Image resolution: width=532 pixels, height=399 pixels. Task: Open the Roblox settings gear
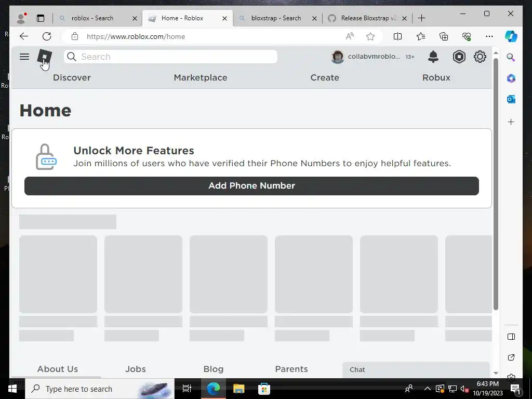click(480, 57)
